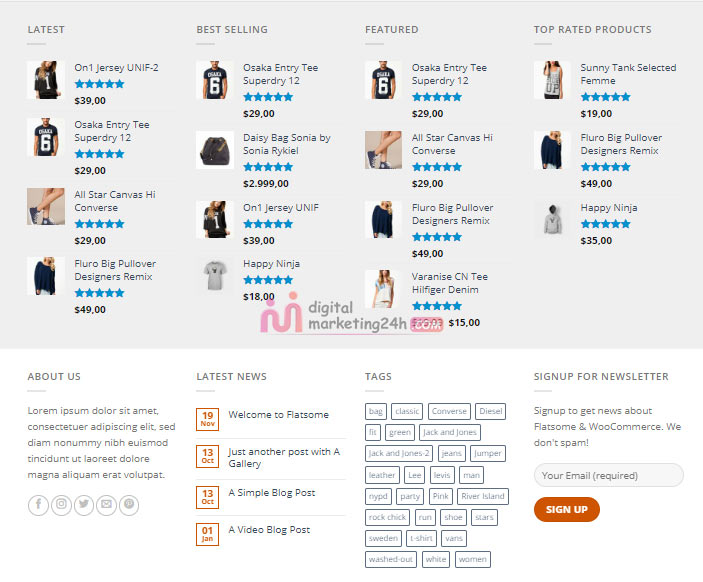This screenshot has width=703, height=582.
Task: Select the women tag
Action: 473,559
